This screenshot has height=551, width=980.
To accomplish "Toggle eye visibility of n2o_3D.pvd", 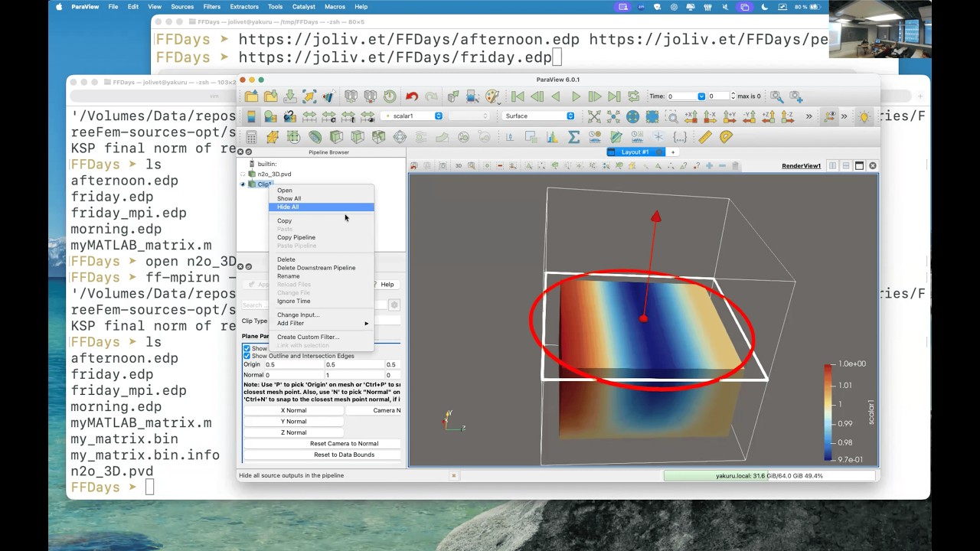I will coord(243,174).
